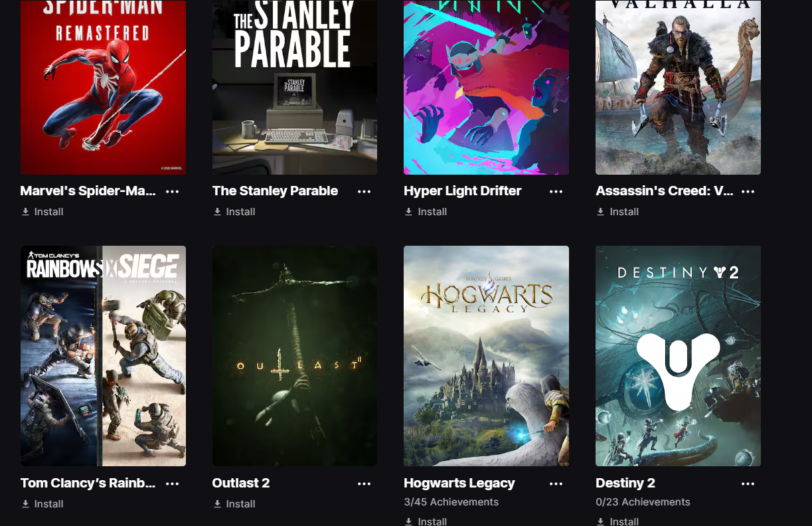
Task: Open the three-dot menu for Hogwarts Legacy
Action: [556, 483]
